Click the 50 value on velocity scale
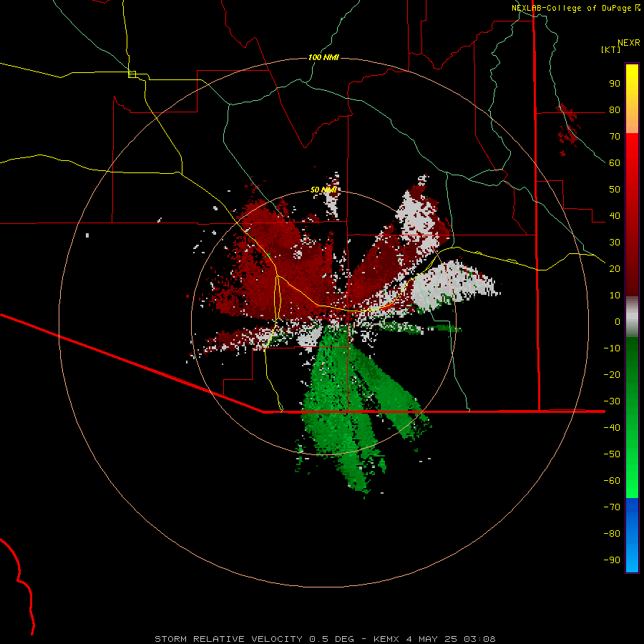 point(615,190)
